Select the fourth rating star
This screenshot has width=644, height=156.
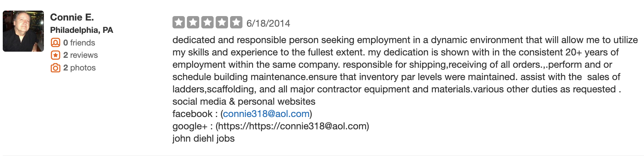[x=222, y=23]
